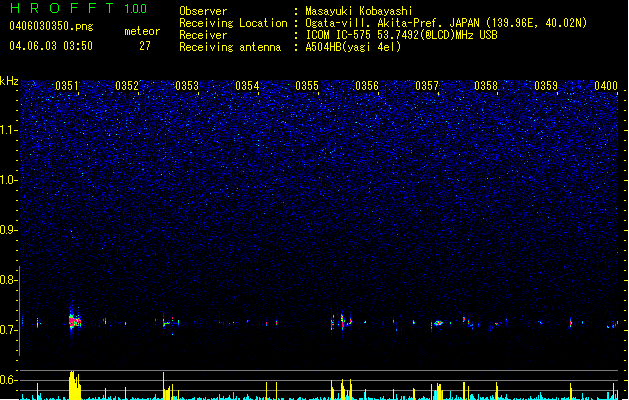Screen dimensions: 629x400
Task: Click the kHz axis unit label
Action: click(x=9, y=81)
